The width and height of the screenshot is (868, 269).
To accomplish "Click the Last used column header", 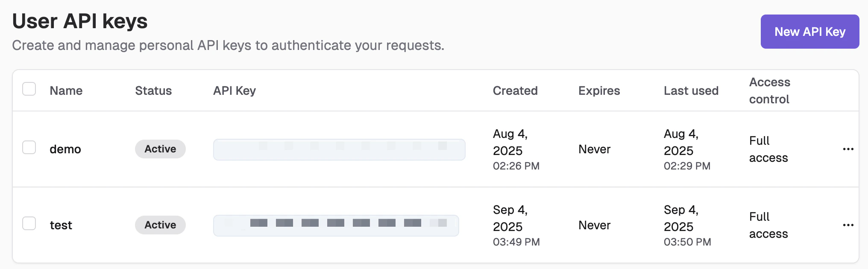I will tap(691, 91).
